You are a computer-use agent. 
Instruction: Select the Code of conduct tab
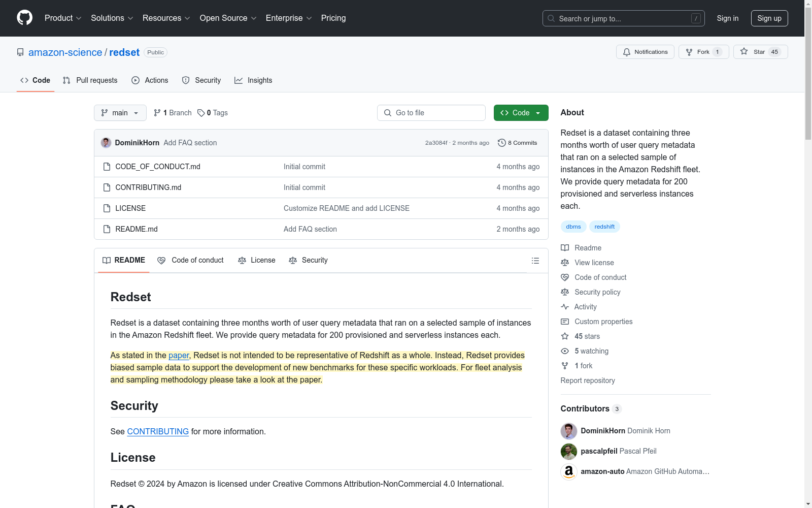tap(191, 260)
